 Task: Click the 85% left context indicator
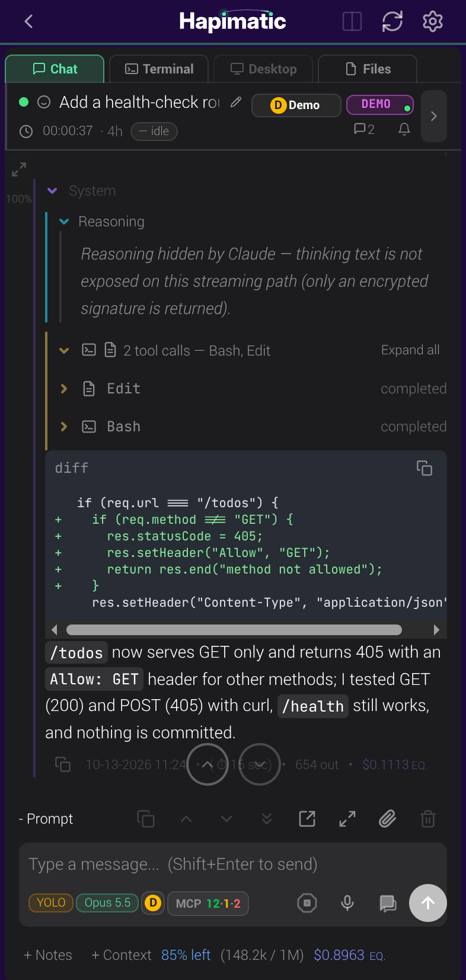[x=186, y=955]
